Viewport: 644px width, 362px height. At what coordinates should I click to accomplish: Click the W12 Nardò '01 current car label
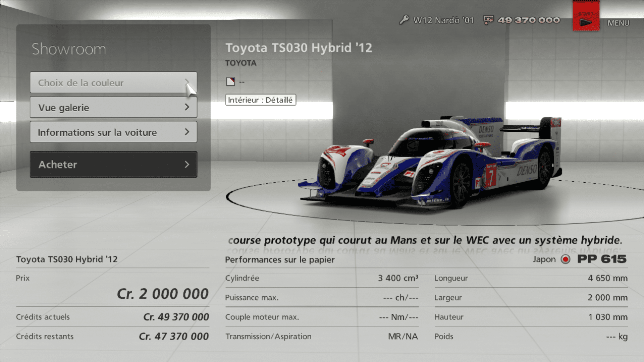point(443,20)
